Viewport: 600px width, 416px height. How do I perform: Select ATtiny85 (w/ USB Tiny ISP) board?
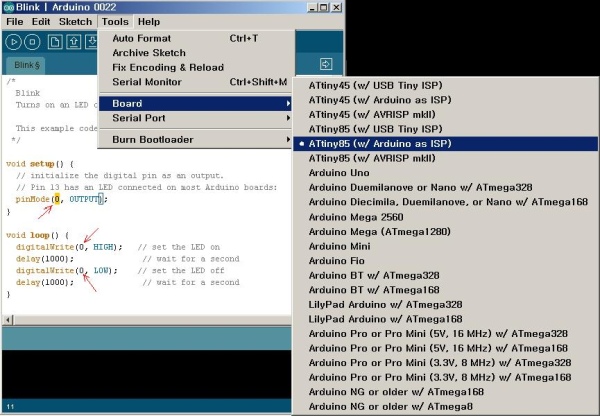[445, 129]
